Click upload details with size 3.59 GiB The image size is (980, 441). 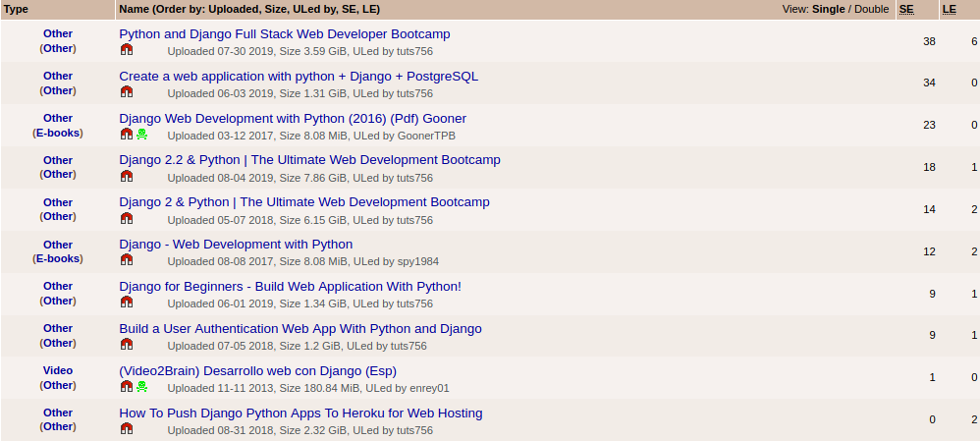(300, 51)
